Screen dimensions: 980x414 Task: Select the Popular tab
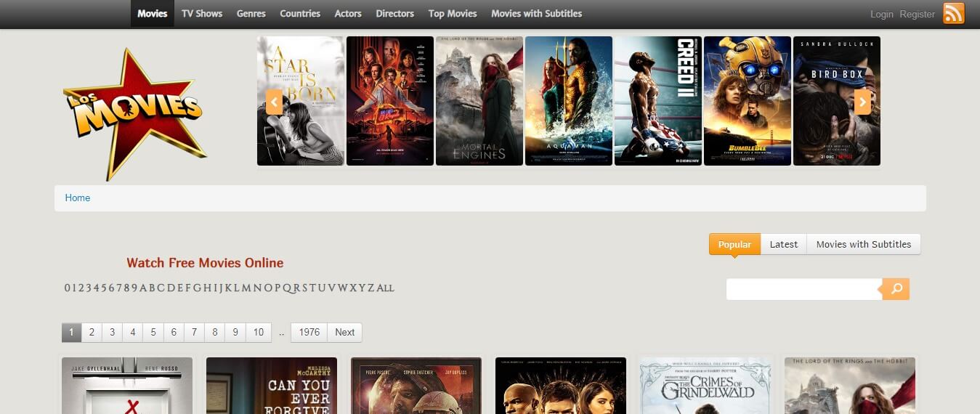click(734, 244)
